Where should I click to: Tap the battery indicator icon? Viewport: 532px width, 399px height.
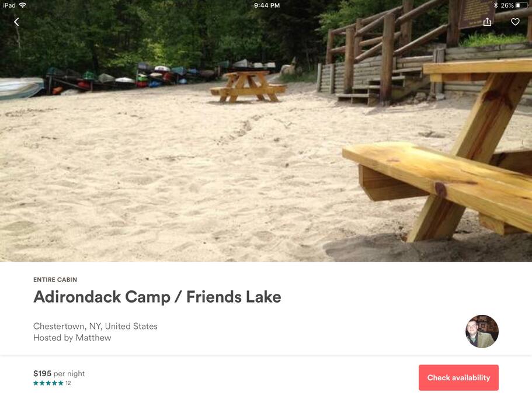(x=522, y=5)
